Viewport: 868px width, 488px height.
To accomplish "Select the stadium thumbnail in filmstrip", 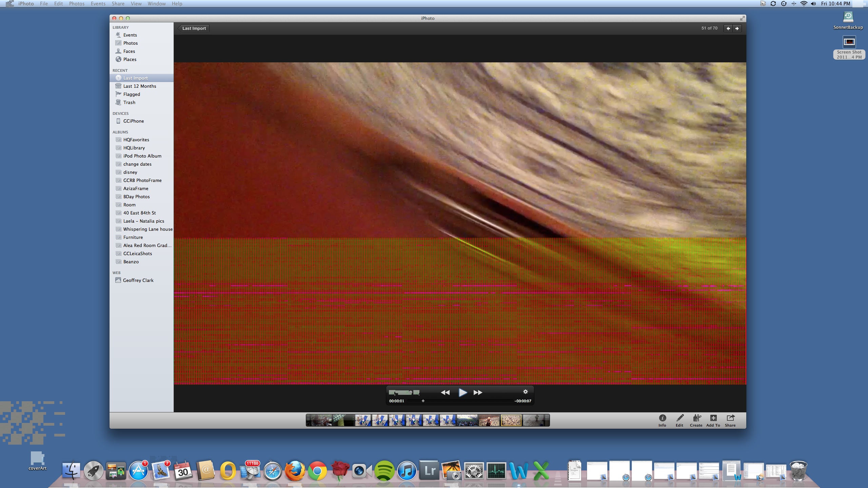I will tap(467, 421).
